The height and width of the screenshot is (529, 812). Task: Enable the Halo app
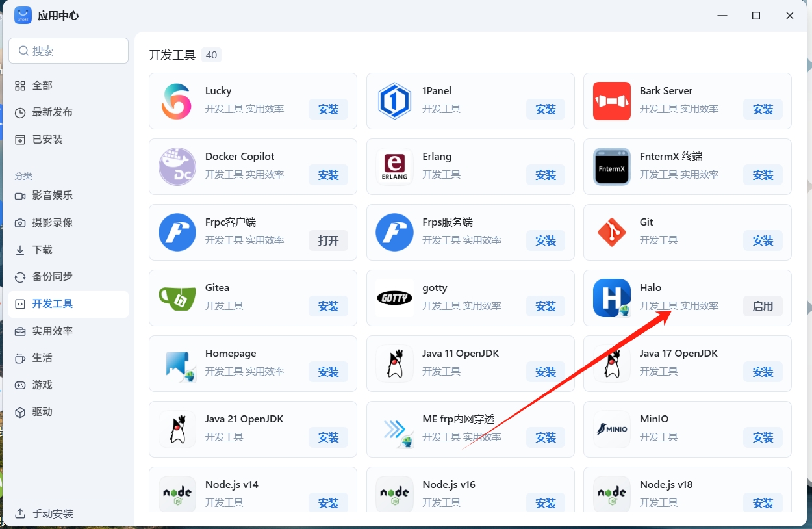pyautogui.click(x=762, y=306)
